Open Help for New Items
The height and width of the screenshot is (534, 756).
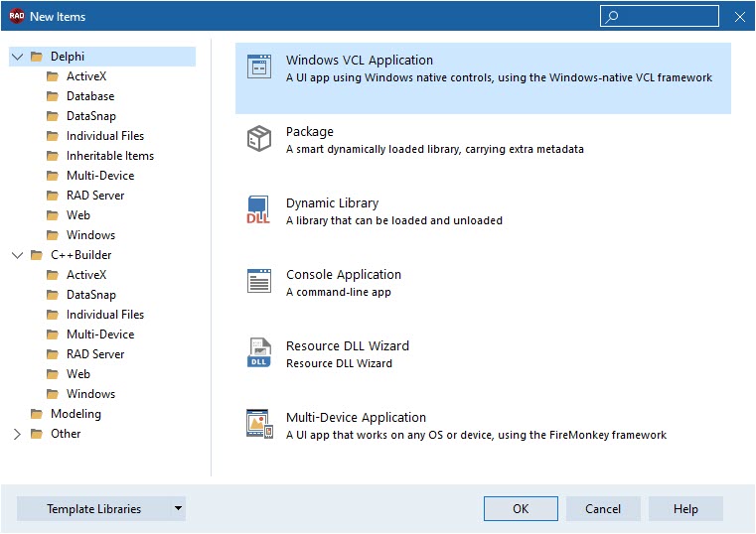(685, 509)
